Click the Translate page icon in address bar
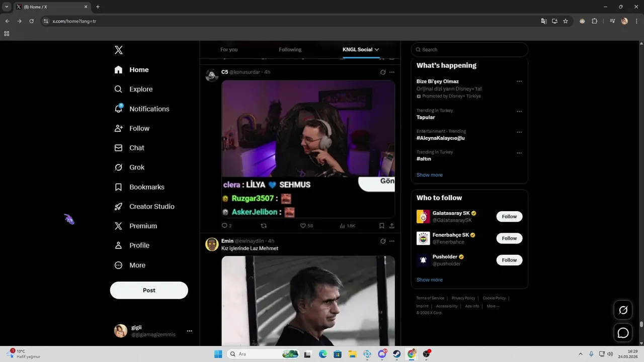Viewport: 644px width, 362px height. point(544,21)
